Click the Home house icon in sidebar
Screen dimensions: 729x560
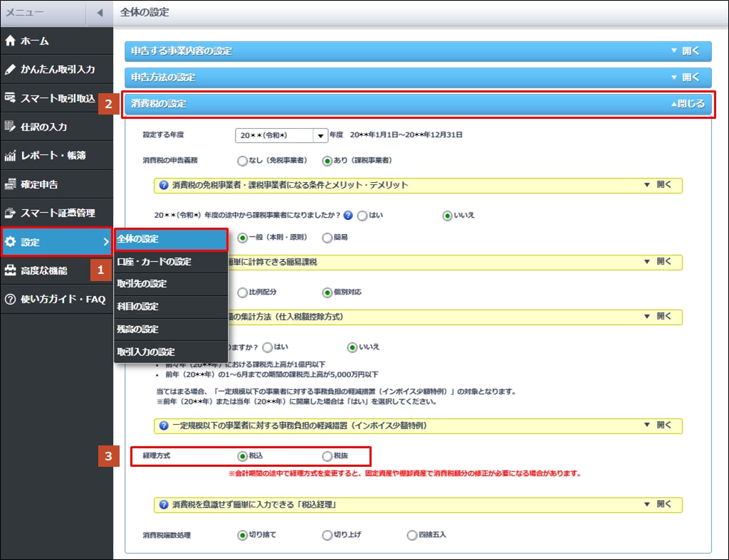click(10, 41)
